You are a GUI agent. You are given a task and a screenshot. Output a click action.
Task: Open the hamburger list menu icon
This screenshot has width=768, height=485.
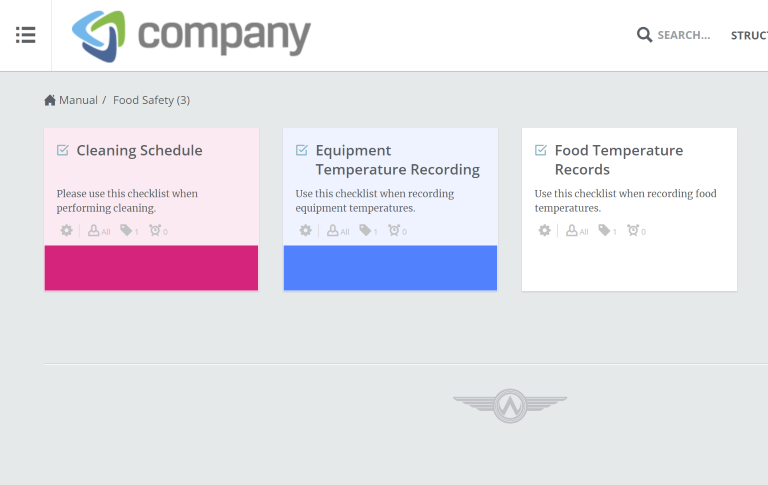[25, 35]
